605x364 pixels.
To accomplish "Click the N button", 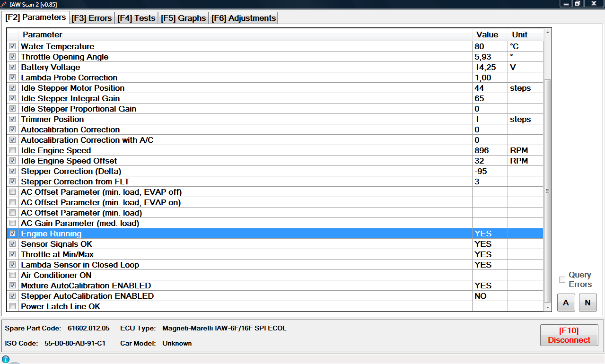I will click(x=587, y=303).
